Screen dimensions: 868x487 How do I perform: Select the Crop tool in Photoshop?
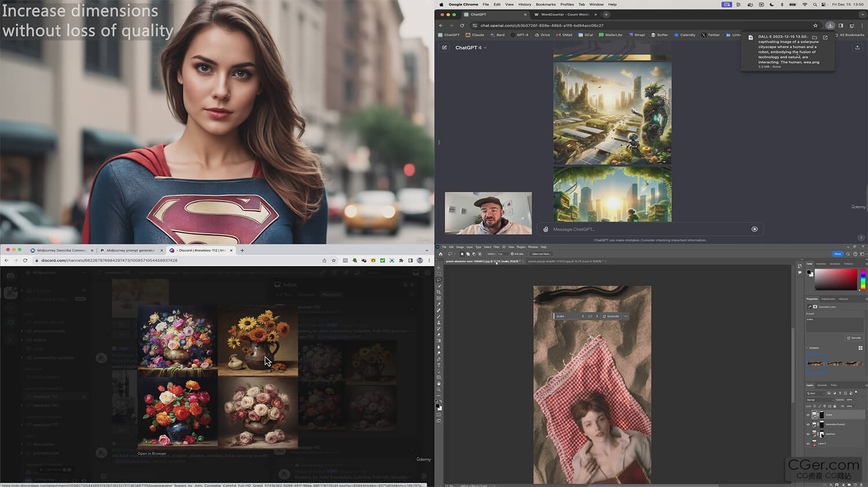coord(439,292)
